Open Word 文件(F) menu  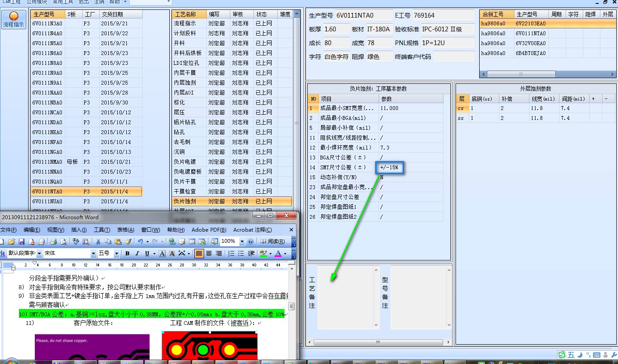9,230
